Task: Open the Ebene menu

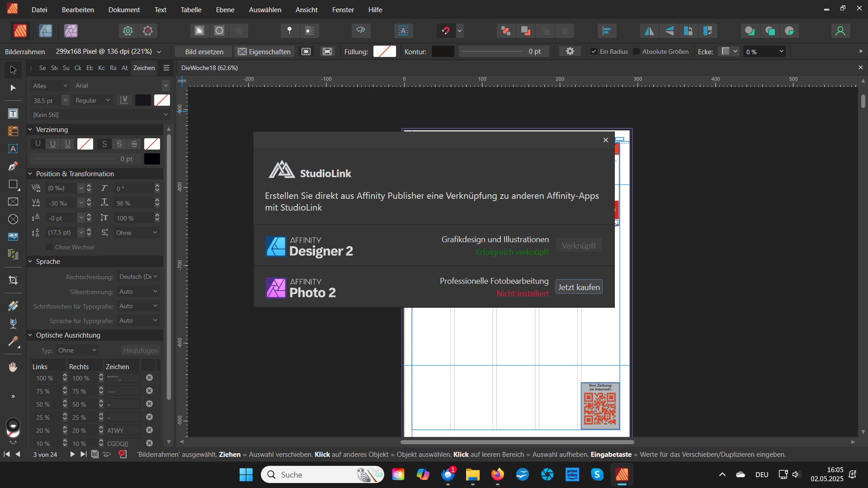Action: tap(225, 9)
